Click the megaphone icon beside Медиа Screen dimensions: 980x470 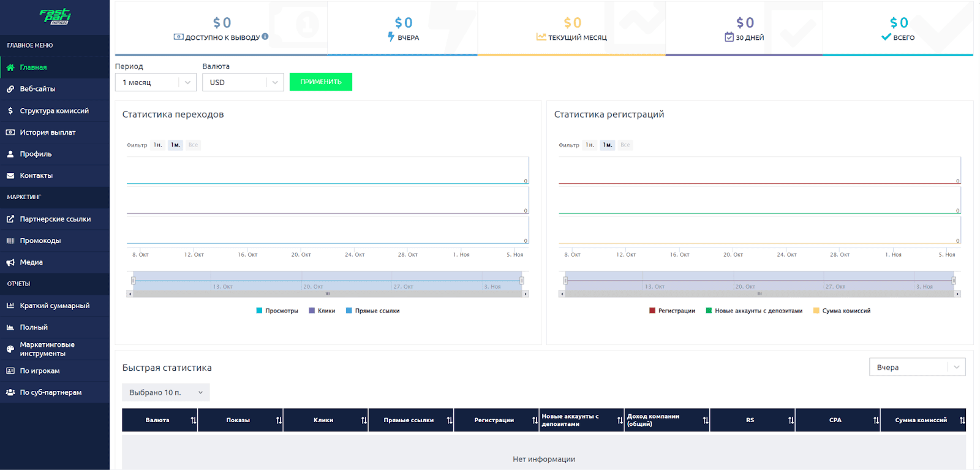tap(10, 262)
